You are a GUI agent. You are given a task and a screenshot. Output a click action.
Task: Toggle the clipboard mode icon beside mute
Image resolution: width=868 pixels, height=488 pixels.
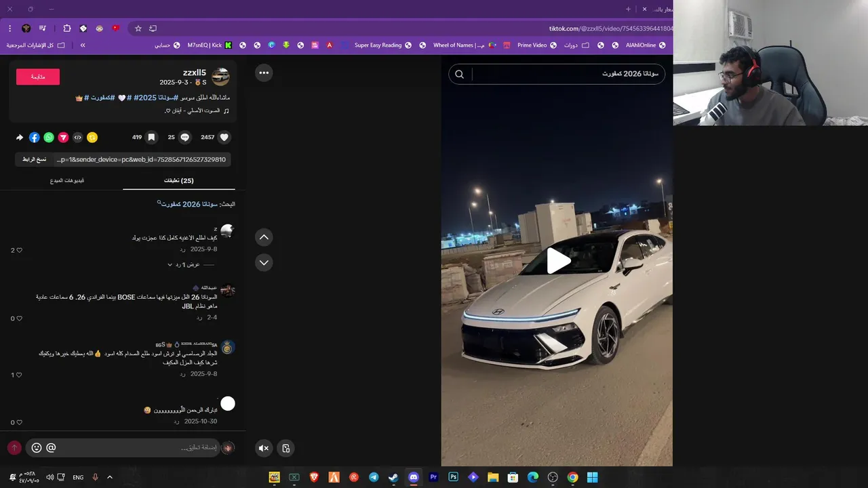click(286, 448)
